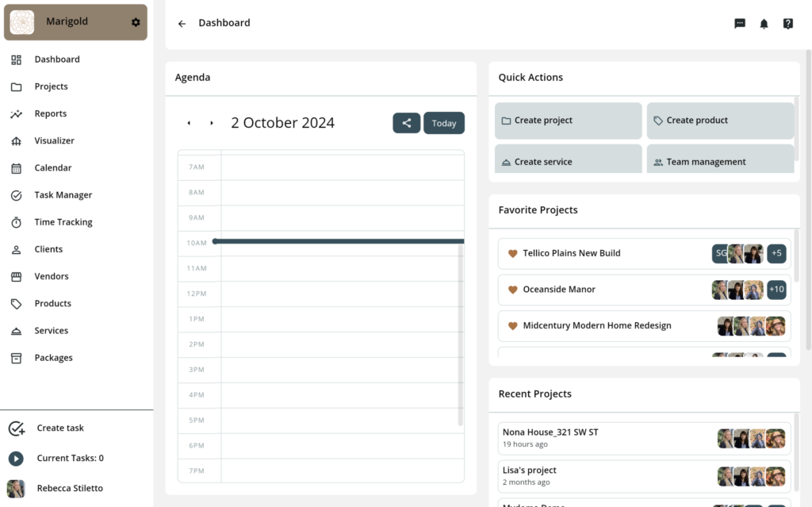Open settings gear next to Marigold
The width and height of the screenshot is (812, 507).
click(136, 22)
